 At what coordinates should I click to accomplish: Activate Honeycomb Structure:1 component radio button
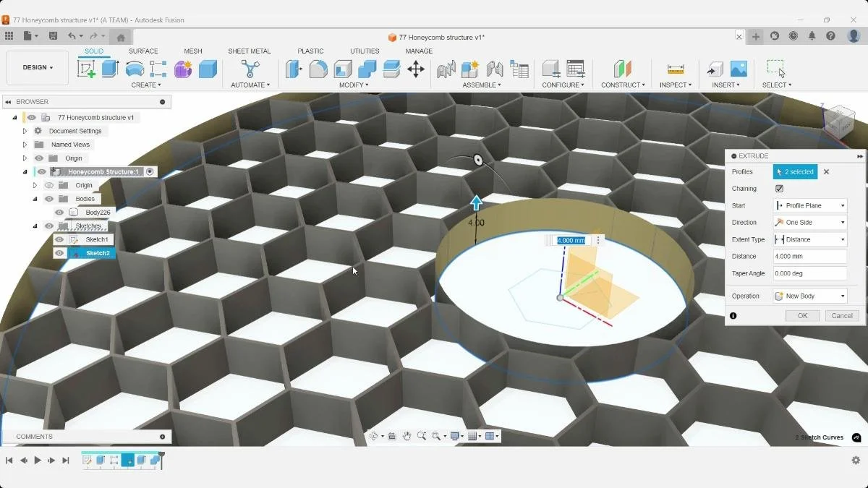150,172
